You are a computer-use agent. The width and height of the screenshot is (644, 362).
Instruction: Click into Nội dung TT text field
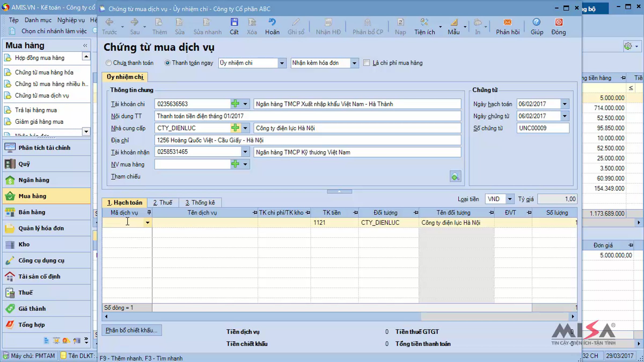pos(308,116)
